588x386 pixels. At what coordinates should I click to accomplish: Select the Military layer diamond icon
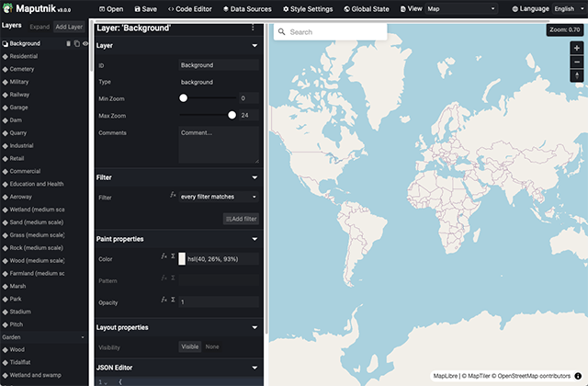pos(6,82)
